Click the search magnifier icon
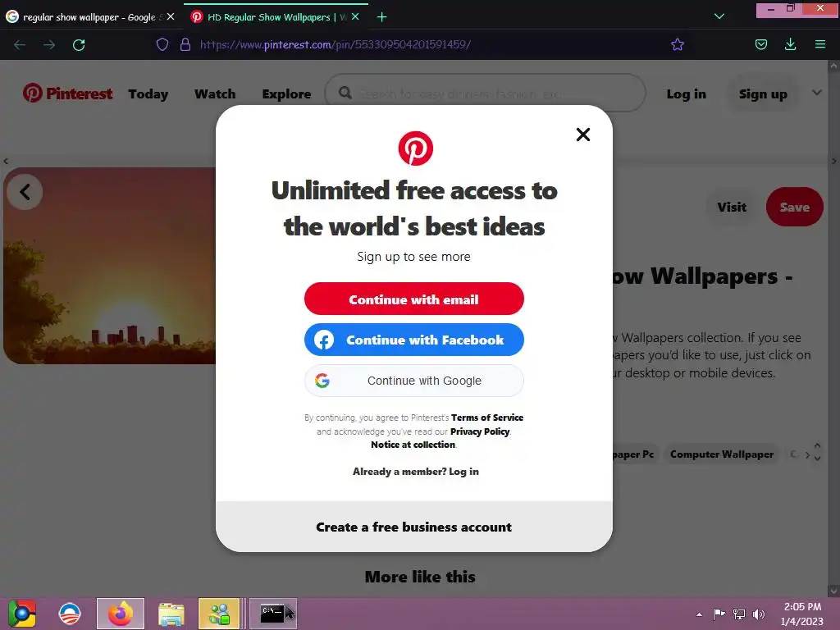This screenshot has height=630, width=840. pyautogui.click(x=345, y=94)
